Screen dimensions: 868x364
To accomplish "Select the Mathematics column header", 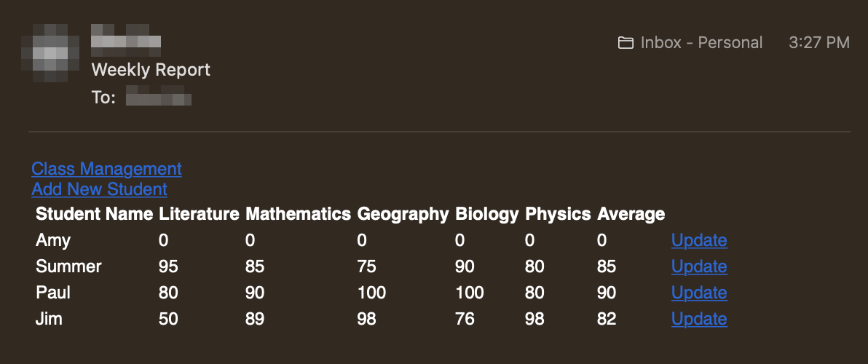I will pyautogui.click(x=298, y=214).
